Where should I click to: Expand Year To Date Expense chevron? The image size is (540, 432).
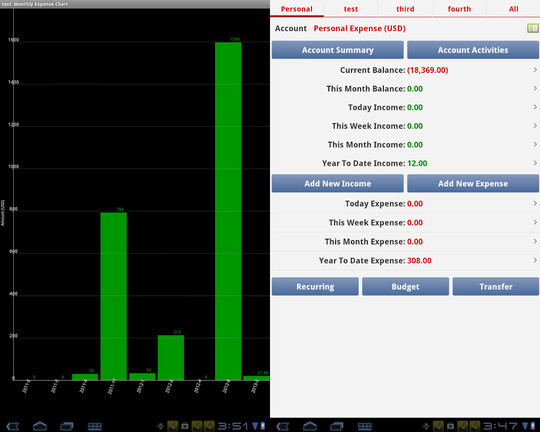pos(535,260)
